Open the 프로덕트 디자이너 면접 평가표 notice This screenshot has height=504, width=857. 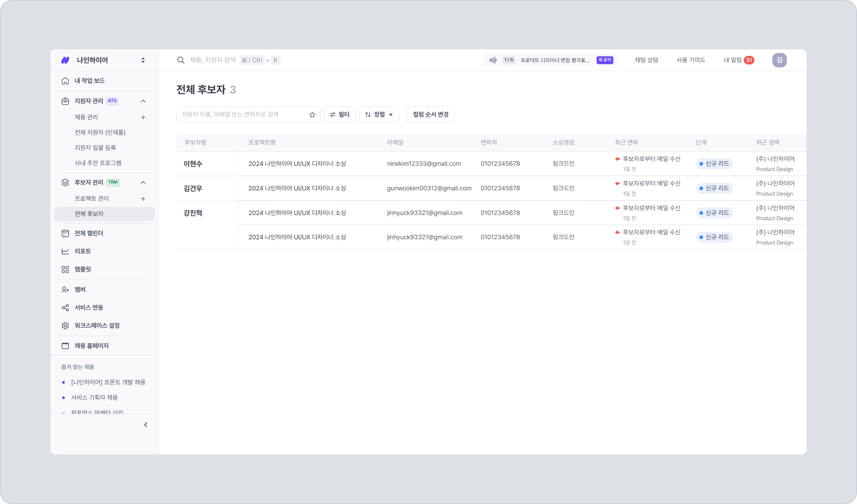coord(555,60)
